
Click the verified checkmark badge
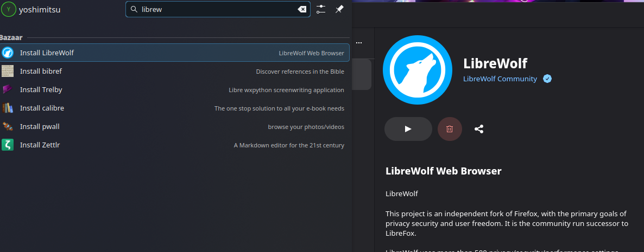[547, 79]
